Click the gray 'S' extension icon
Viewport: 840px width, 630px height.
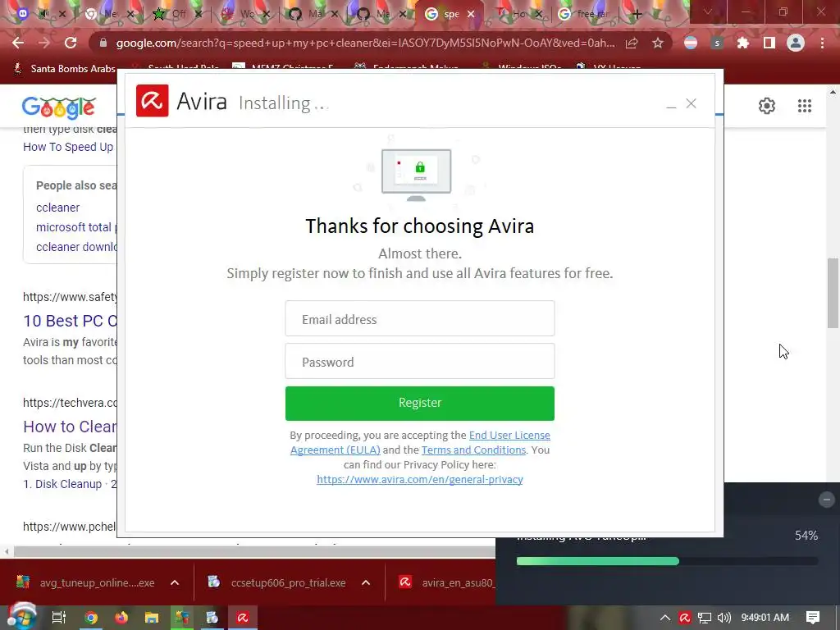coord(717,43)
